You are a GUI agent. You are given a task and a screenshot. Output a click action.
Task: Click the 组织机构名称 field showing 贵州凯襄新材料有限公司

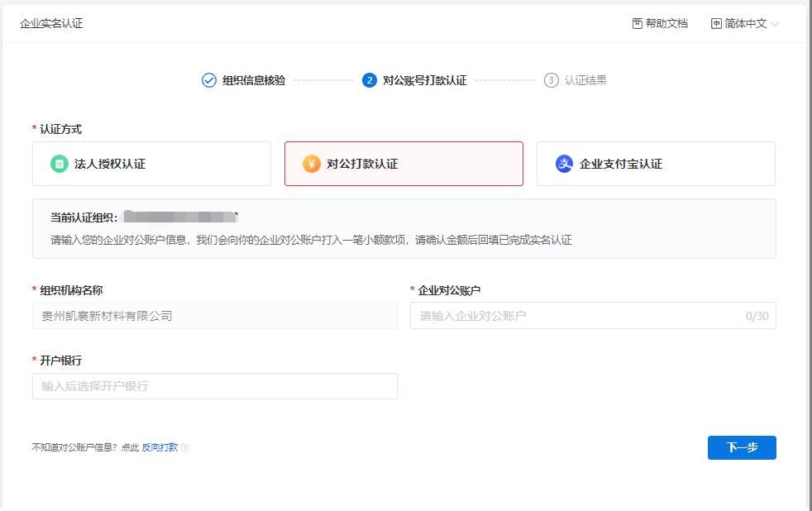[x=215, y=316]
